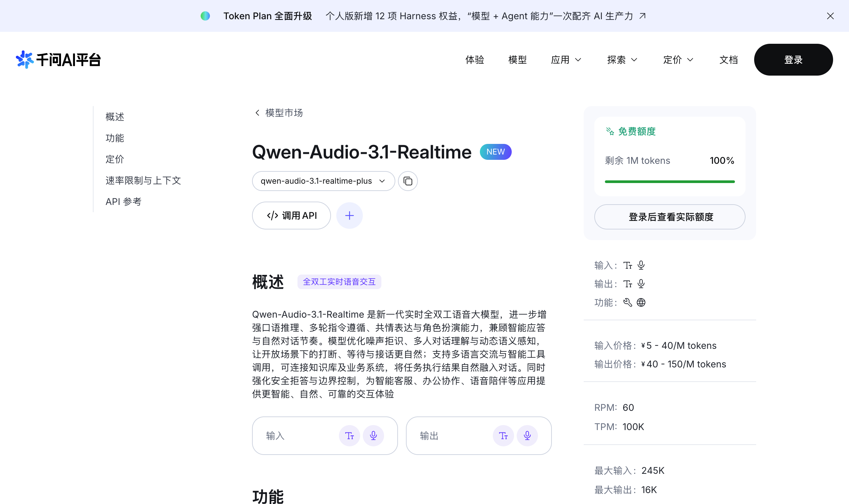
Task: Open the 模型 nav item
Action: click(x=517, y=60)
